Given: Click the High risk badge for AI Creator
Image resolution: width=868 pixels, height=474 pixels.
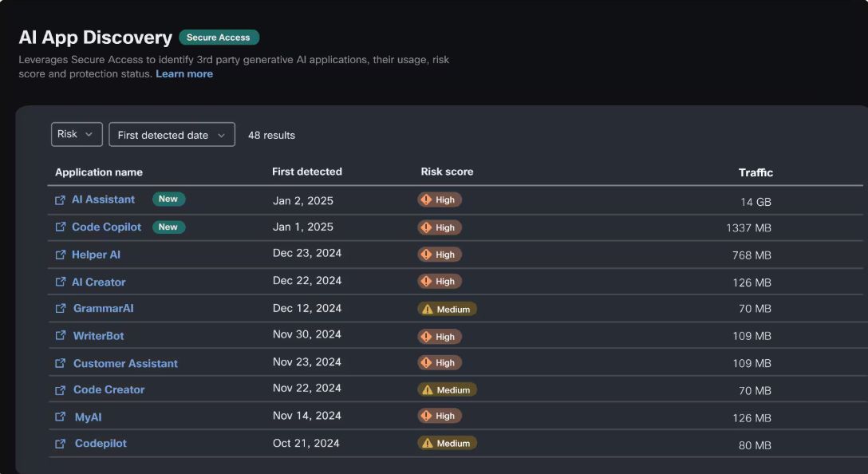Looking at the screenshot, I should point(440,282).
